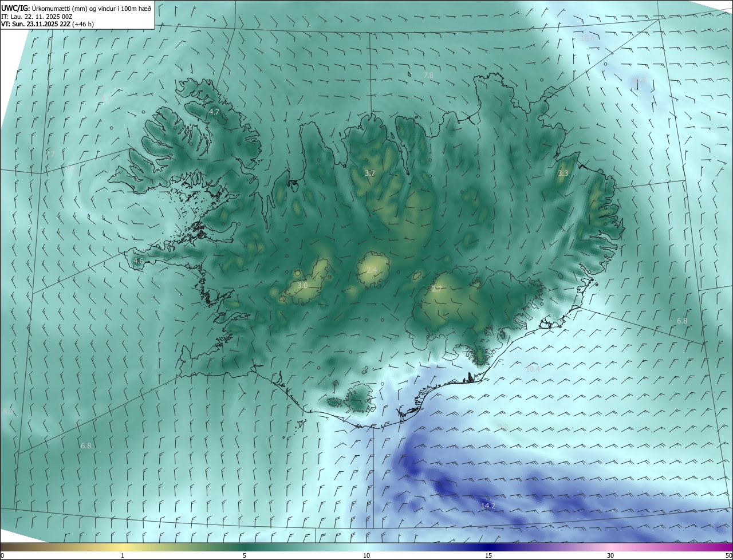Click the 3.7 value in north Iceland
Image resolution: width=733 pixels, height=560 pixels.
coord(370,173)
